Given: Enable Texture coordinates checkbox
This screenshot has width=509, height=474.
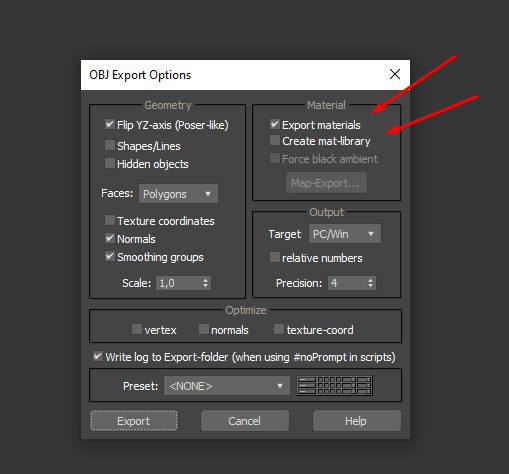Looking at the screenshot, I should coord(110,220).
